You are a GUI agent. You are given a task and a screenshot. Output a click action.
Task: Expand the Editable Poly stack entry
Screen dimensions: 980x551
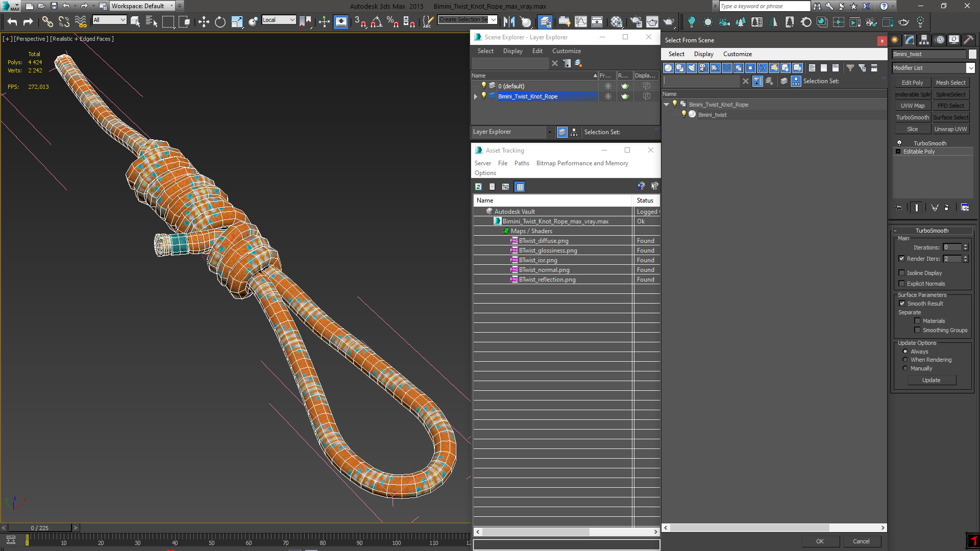(x=898, y=152)
